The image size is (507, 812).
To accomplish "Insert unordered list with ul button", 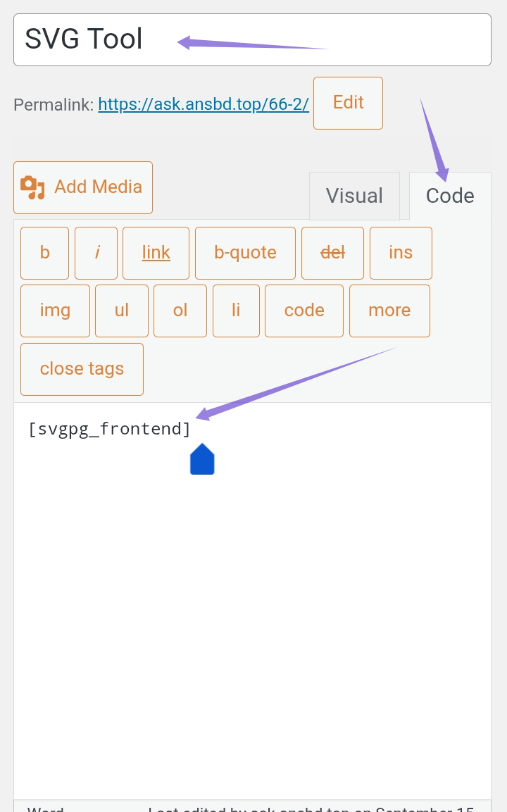I will [122, 311].
